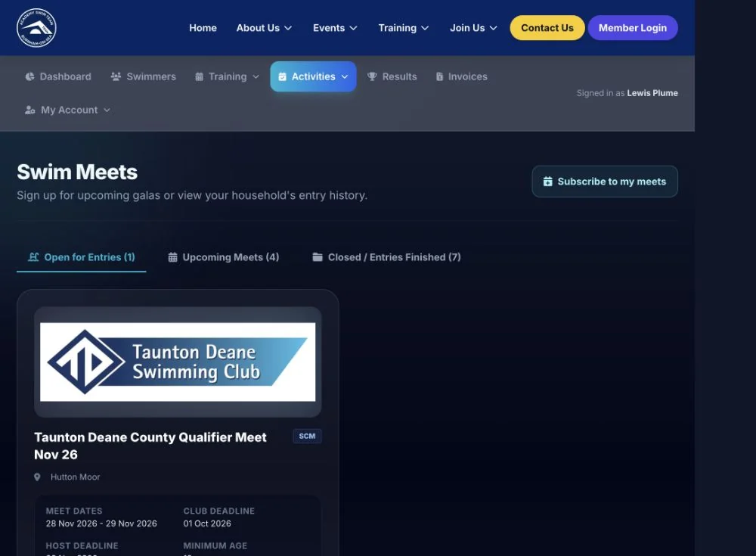Click the My Account user icon
Image resolution: width=756 pixels, height=556 pixels.
pos(30,110)
